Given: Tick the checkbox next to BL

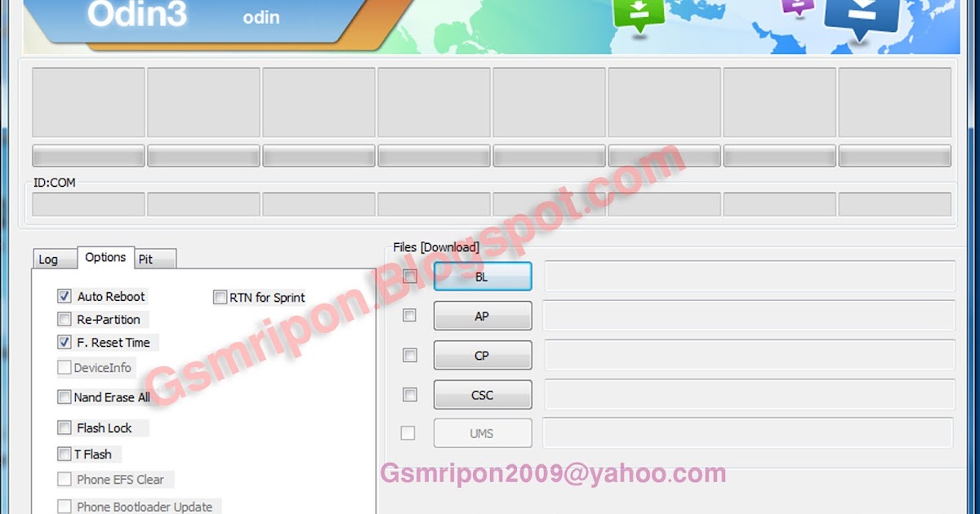Looking at the screenshot, I should [408, 276].
